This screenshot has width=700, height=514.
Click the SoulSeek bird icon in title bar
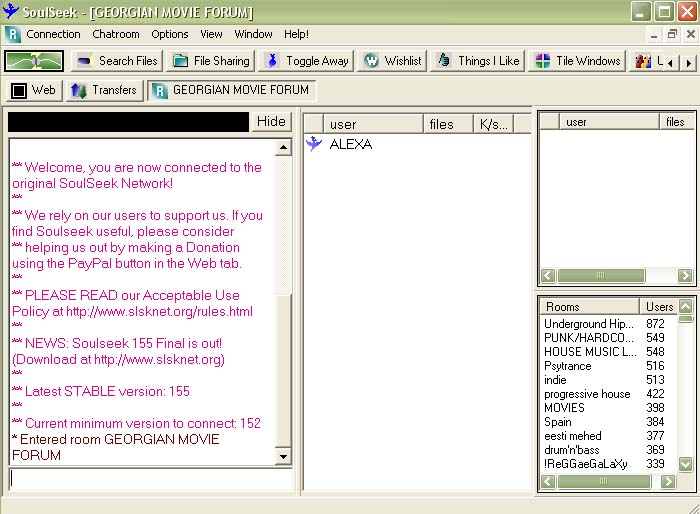coord(11,11)
